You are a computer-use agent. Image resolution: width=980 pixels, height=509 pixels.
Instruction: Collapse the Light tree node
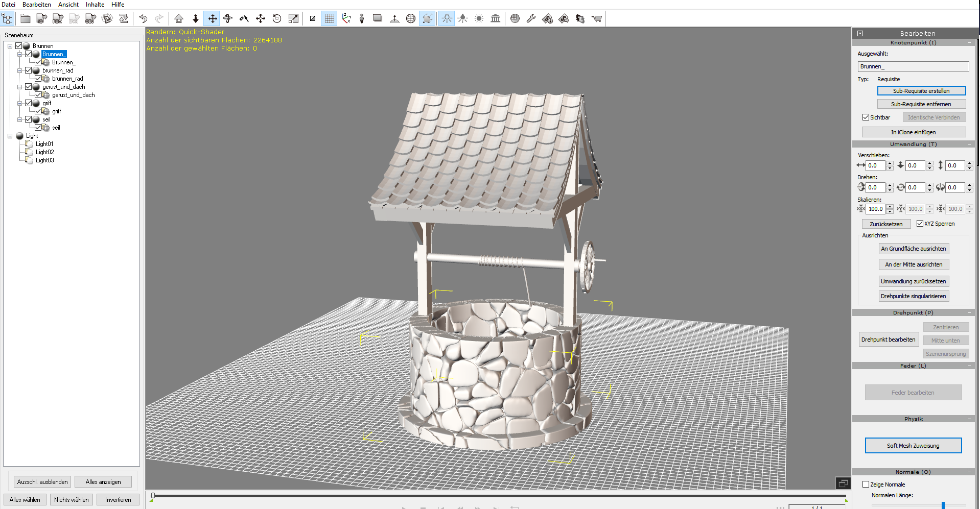pyautogui.click(x=10, y=136)
